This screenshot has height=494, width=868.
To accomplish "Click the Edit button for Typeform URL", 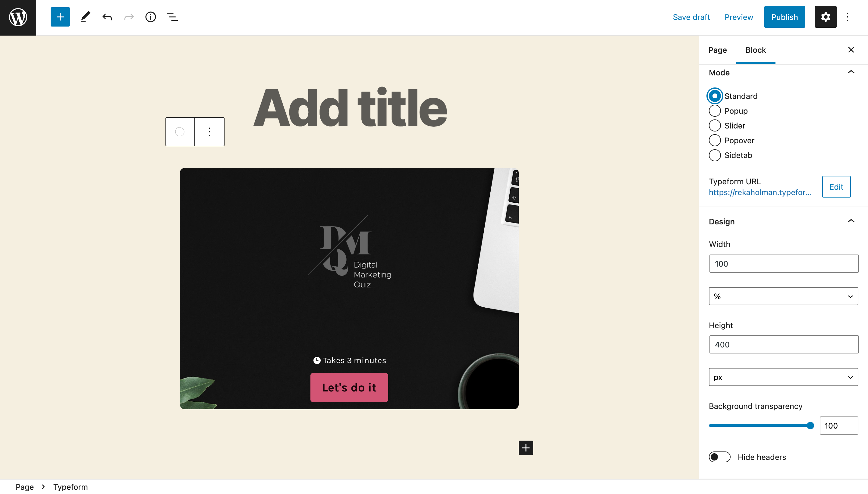I will (x=836, y=187).
